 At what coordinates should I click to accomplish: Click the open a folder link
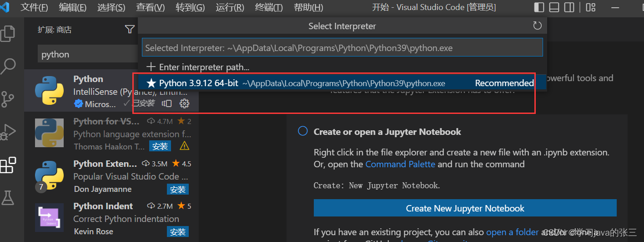[512, 232]
